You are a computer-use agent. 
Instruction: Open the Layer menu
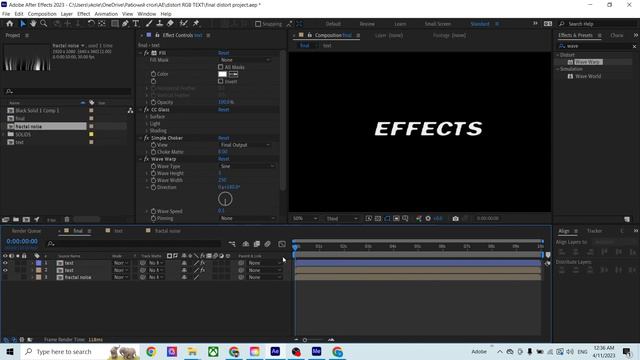click(x=67, y=14)
